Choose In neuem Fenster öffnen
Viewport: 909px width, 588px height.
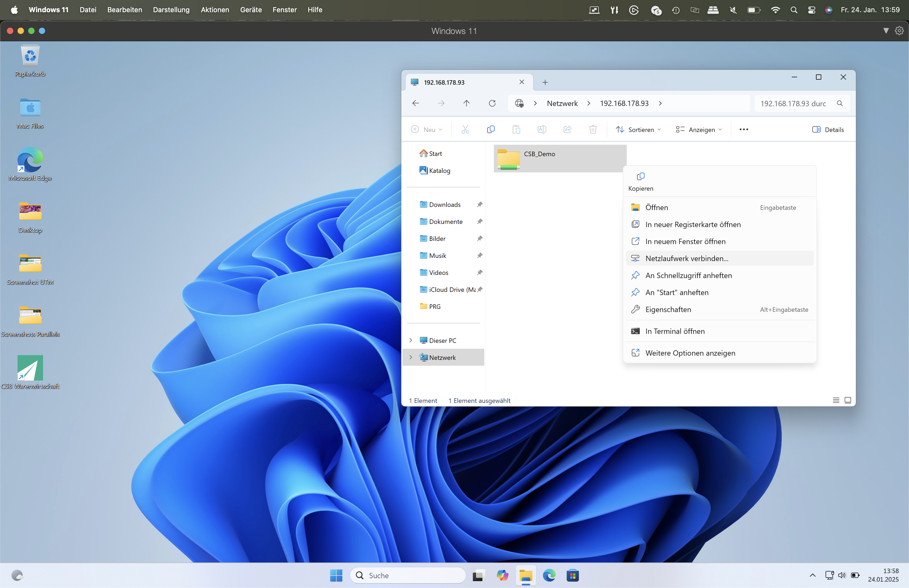[719, 241]
